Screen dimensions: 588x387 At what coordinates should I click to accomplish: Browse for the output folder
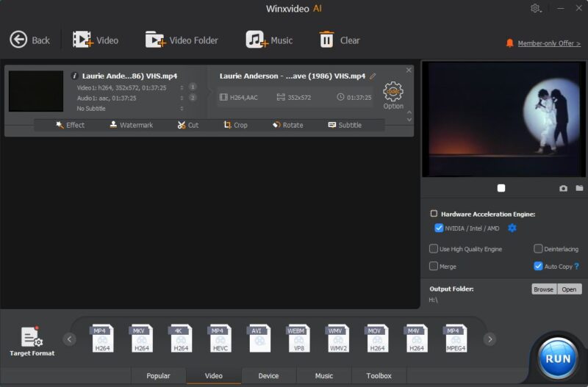point(544,289)
